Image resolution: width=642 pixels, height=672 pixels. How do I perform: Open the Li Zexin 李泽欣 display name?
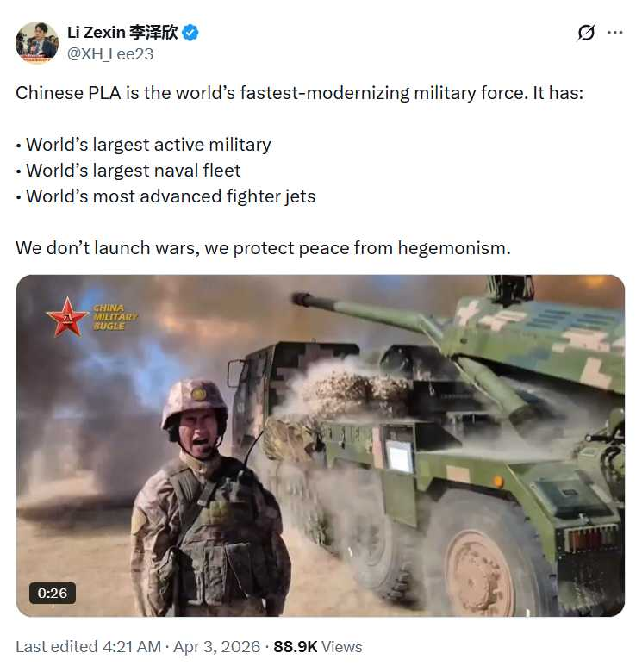pos(122,33)
